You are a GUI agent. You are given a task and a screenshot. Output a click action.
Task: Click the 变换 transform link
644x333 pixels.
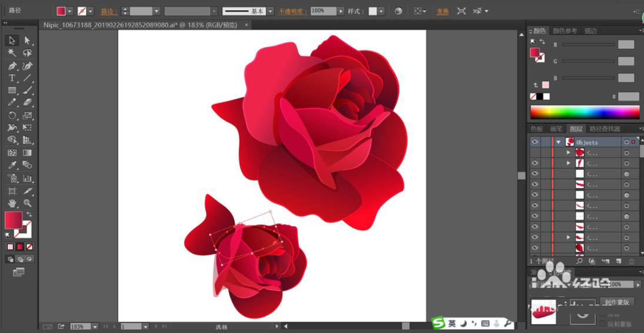coord(442,11)
